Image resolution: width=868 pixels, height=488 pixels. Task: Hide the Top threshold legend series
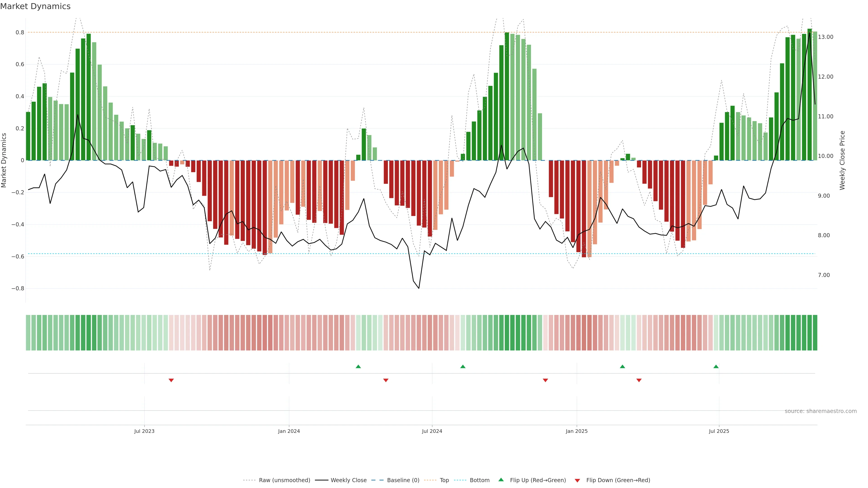tap(444, 480)
